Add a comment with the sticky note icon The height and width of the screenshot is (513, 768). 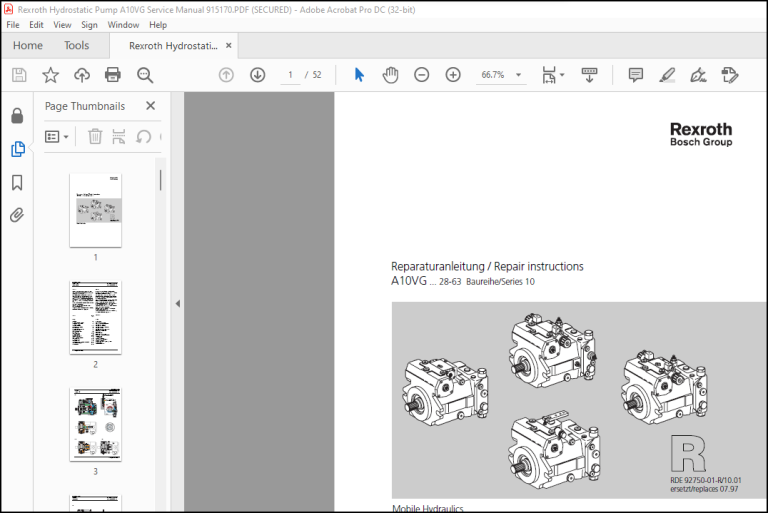(635, 75)
